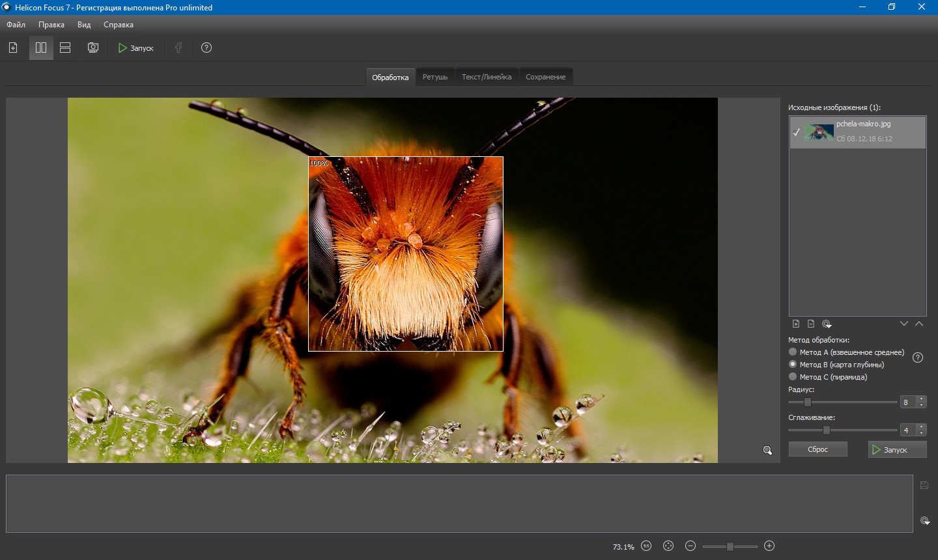Switch to the side-by-side vertical split view

(41, 48)
